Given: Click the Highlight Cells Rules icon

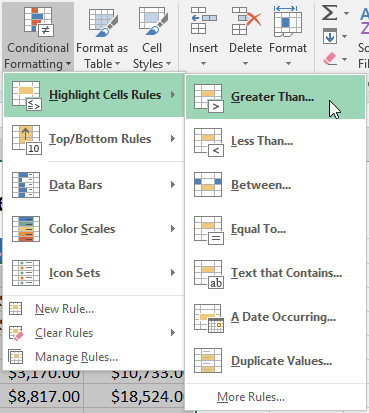Looking at the screenshot, I should click(x=27, y=95).
